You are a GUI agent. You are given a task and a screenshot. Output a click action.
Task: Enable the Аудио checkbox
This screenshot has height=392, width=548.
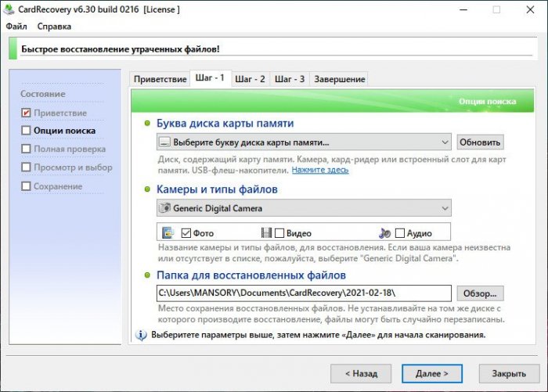click(400, 232)
